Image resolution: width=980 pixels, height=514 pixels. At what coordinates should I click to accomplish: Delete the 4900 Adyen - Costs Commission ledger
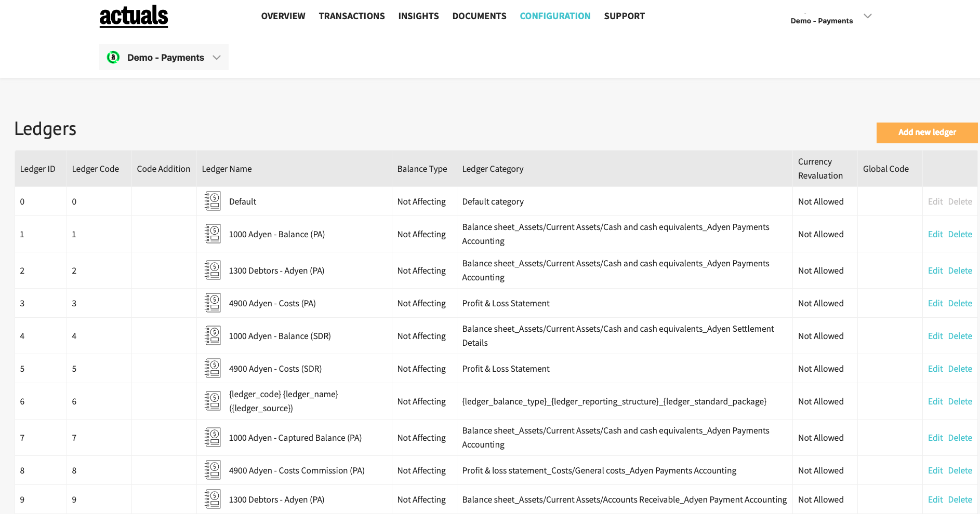pos(960,470)
